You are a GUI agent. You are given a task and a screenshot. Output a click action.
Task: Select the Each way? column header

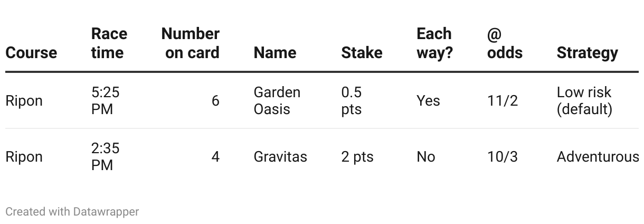click(x=434, y=43)
